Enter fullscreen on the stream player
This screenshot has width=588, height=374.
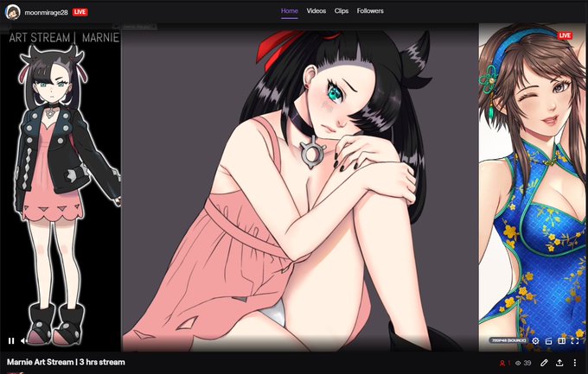click(575, 340)
